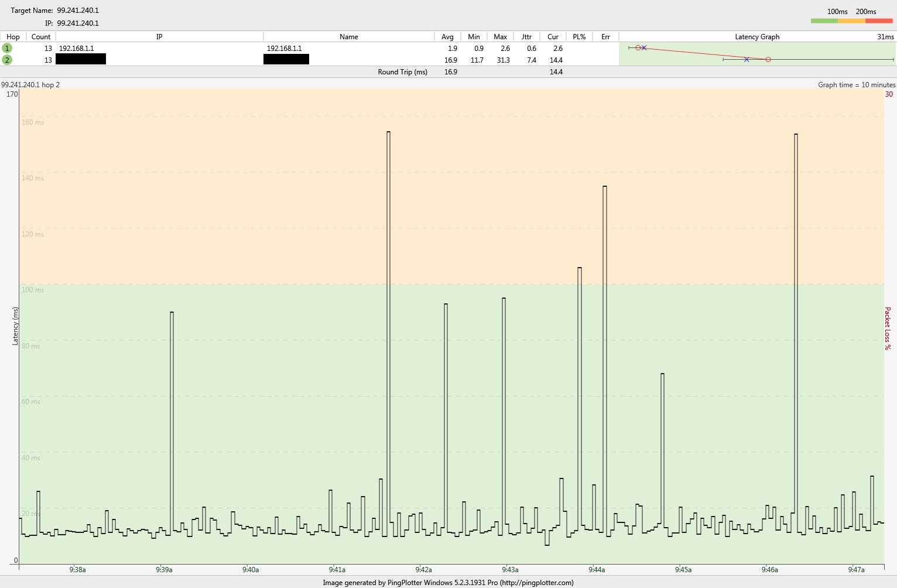Viewport: 897px width, 588px height.
Task: Click the Err column header
Action: click(x=605, y=36)
